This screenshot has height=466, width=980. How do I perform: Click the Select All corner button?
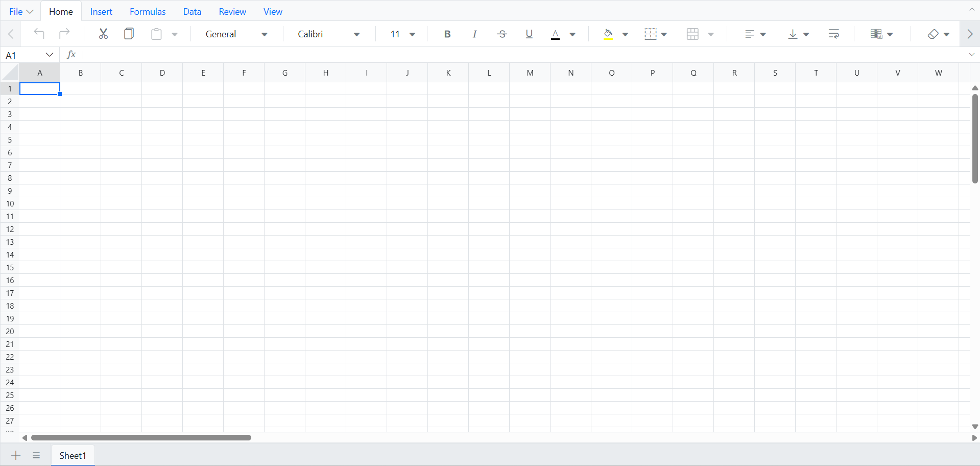point(10,73)
